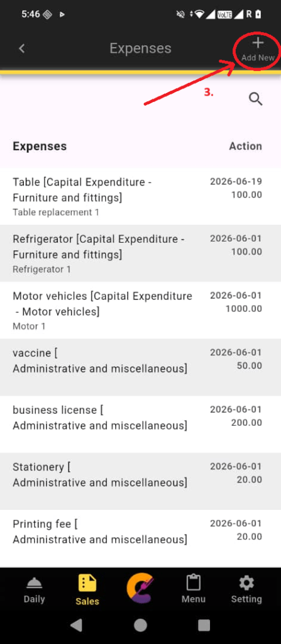Open the Menu clipboard tab

click(194, 590)
